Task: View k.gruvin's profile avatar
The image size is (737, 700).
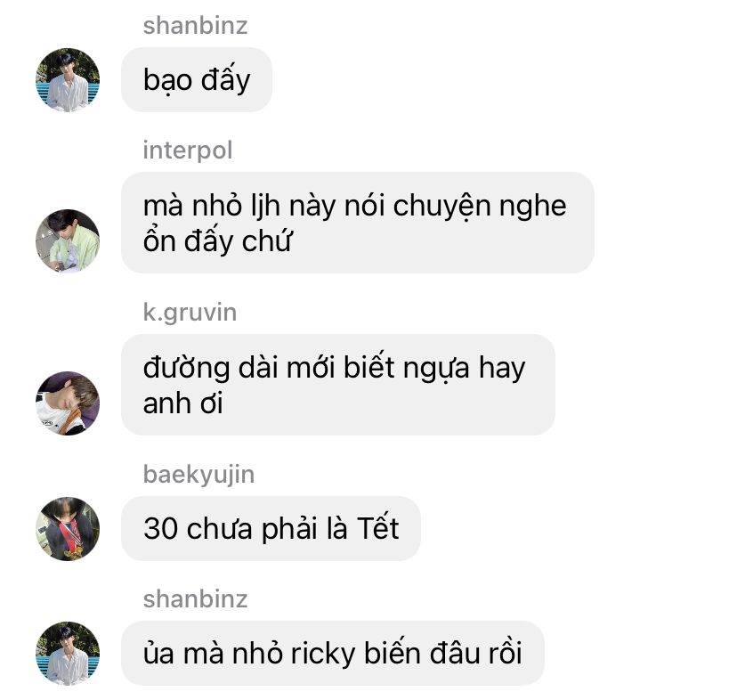Action: (x=68, y=403)
